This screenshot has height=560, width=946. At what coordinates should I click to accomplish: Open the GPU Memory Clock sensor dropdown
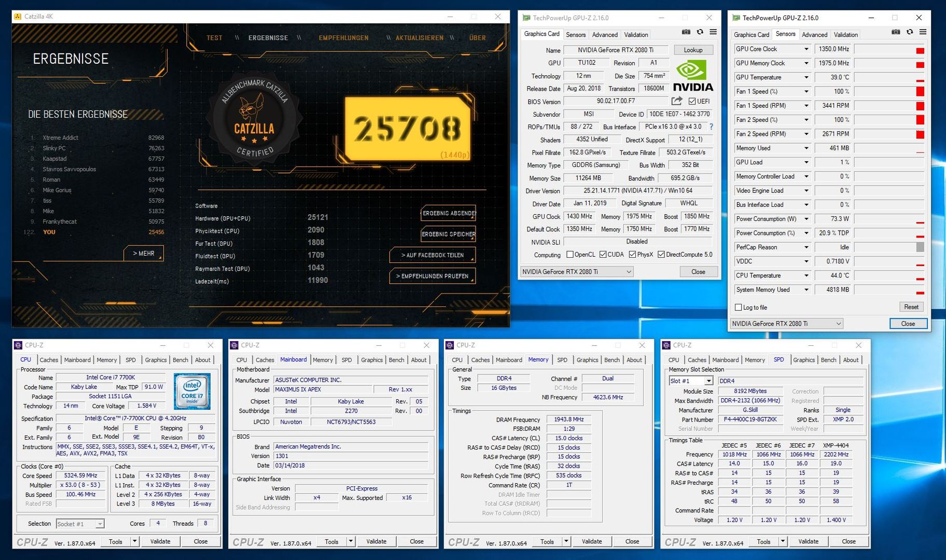point(806,63)
